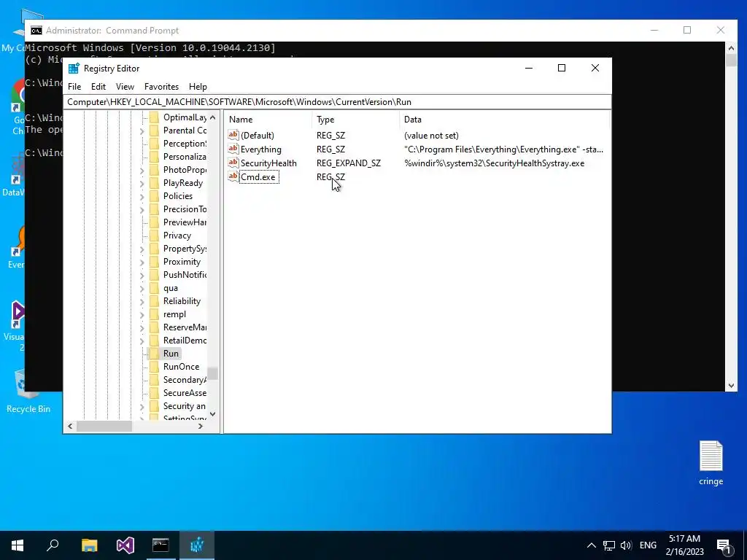Open the Windows Start menu
The image size is (747, 560).
click(x=18, y=545)
